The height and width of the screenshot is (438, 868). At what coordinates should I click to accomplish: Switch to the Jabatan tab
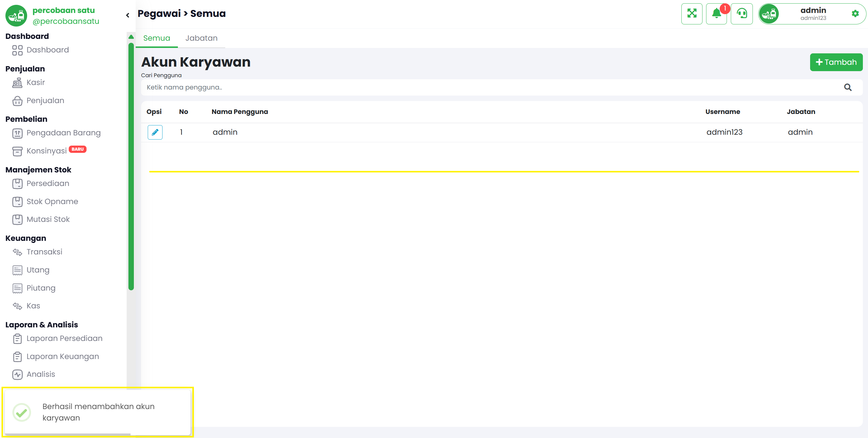[201, 38]
